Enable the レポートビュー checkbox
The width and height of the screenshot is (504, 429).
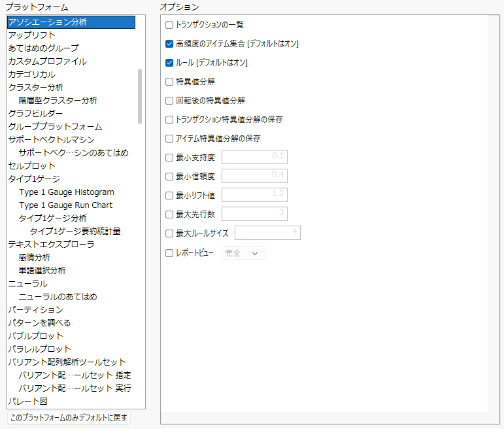click(x=169, y=253)
